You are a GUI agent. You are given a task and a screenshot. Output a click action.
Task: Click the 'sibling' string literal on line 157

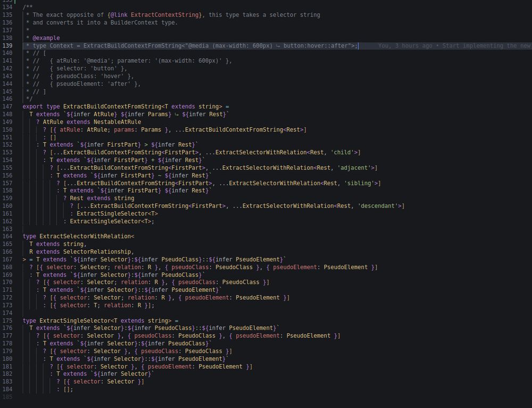pos(359,183)
